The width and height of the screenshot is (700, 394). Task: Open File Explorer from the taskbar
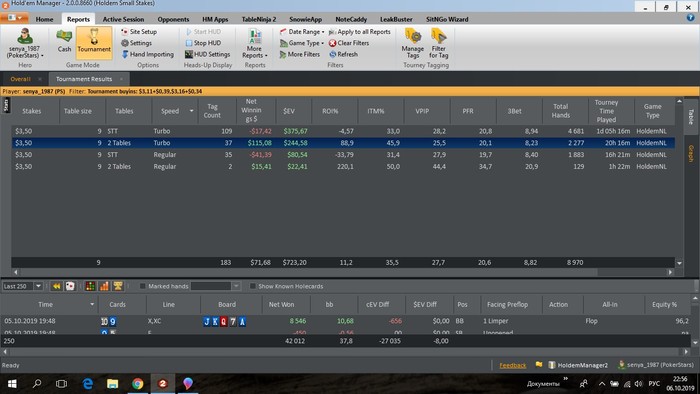112,384
